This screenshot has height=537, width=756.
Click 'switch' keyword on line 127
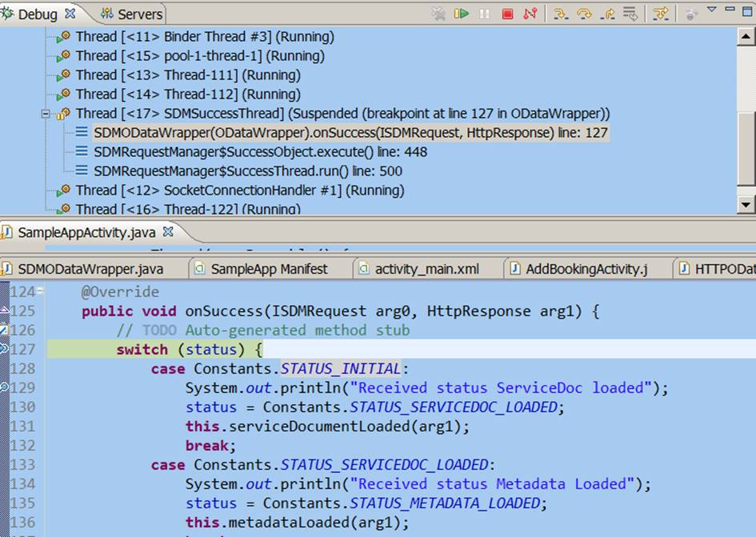click(x=142, y=350)
